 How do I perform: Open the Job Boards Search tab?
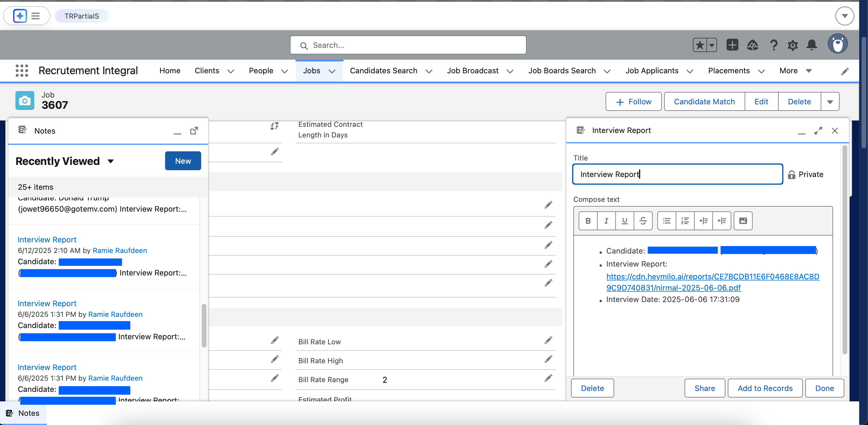coord(562,71)
